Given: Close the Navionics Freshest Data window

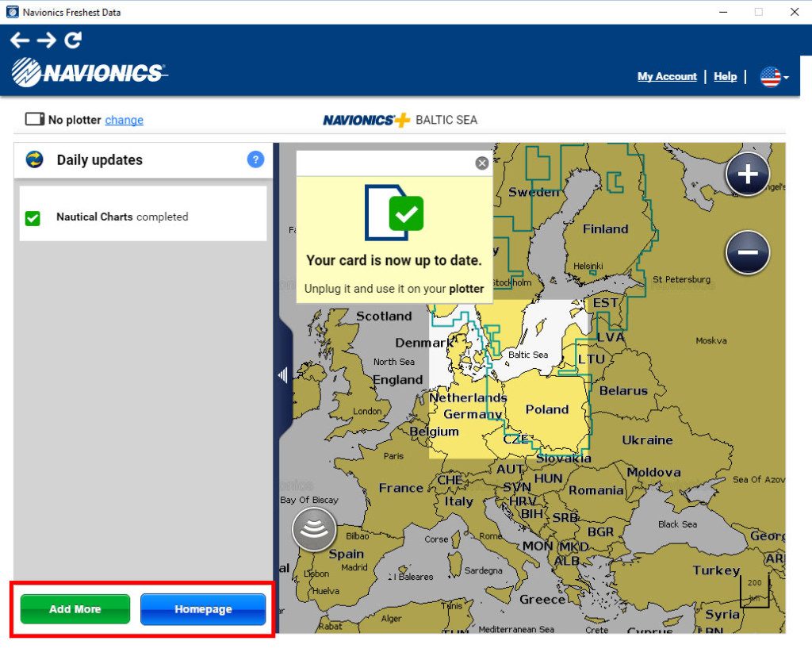Looking at the screenshot, I should coord(795,12).
